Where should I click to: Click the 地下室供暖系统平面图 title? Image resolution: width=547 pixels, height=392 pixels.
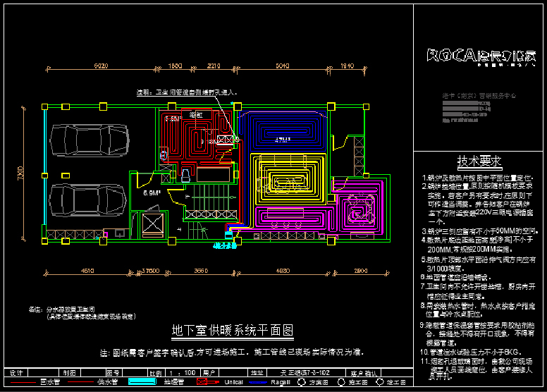click(x=233, y=331)
